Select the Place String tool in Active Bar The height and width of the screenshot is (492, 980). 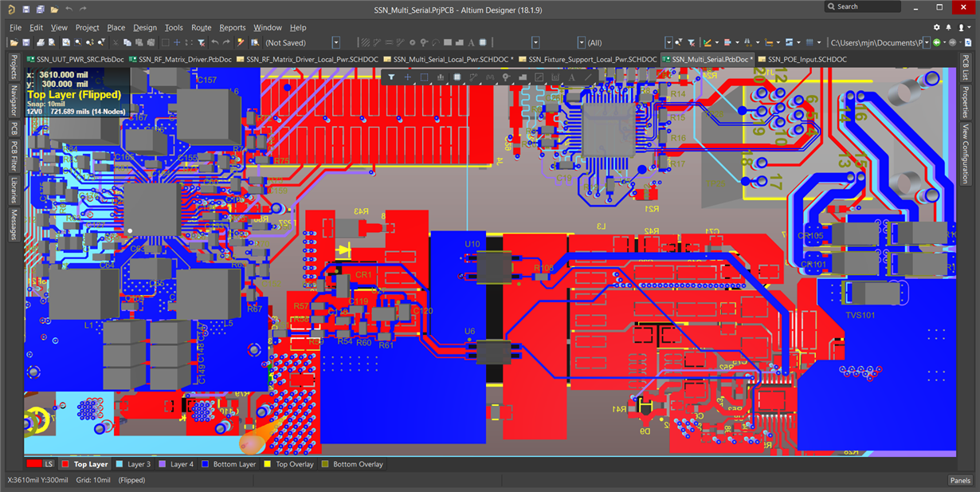tap(571, 77)
